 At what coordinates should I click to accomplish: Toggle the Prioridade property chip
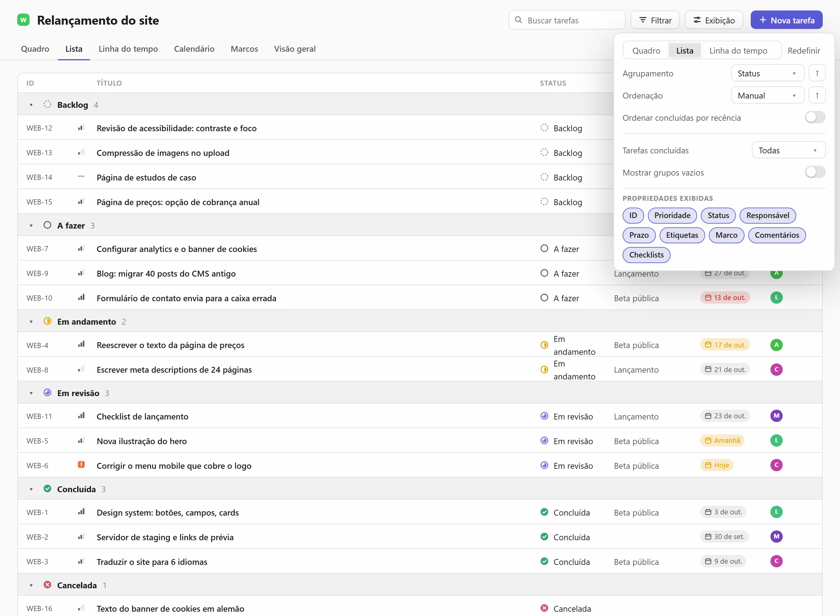672,216
